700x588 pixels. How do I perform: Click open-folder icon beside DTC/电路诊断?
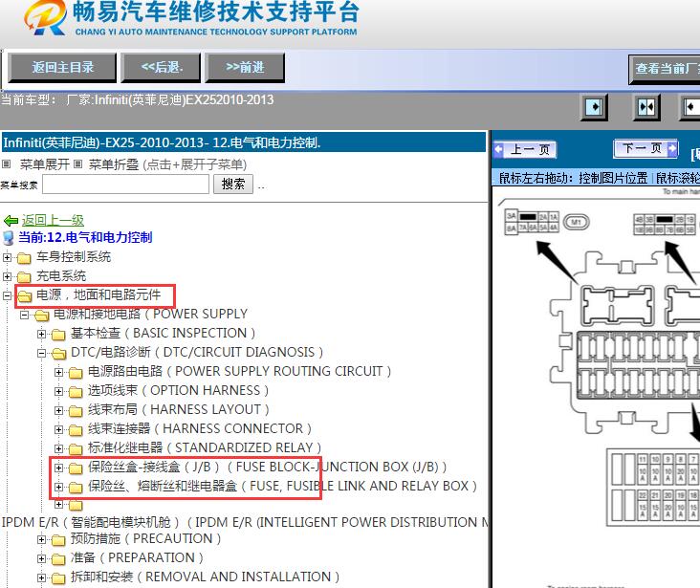pos(58,354)
